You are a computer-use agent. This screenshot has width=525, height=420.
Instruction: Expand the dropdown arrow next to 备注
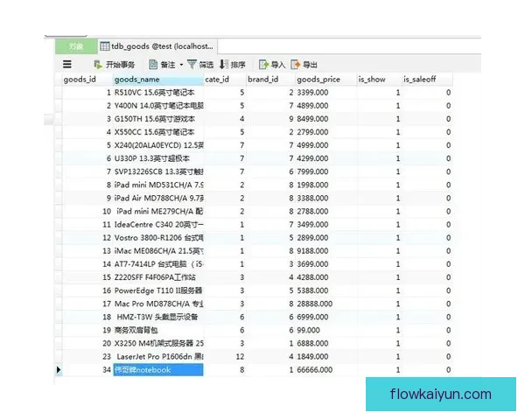pos(181,65)
